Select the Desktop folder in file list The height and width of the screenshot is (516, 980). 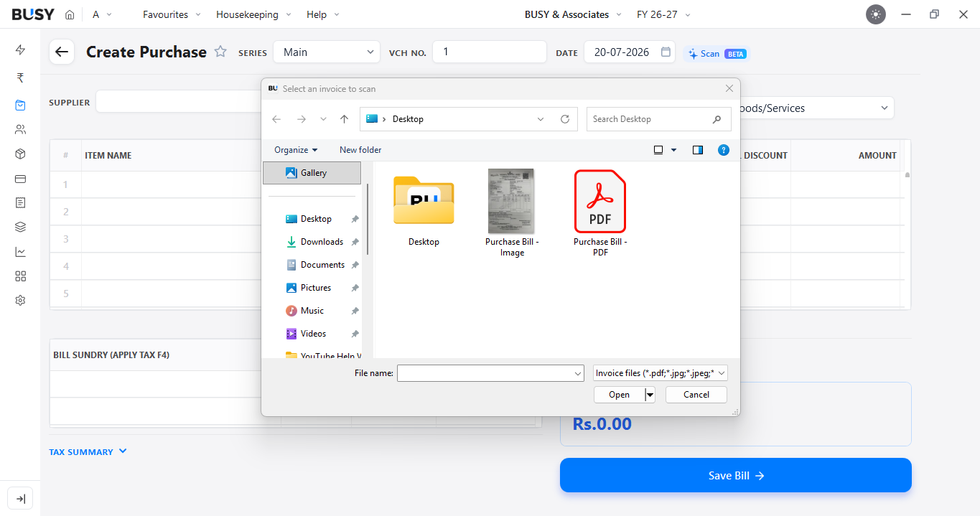424,208
